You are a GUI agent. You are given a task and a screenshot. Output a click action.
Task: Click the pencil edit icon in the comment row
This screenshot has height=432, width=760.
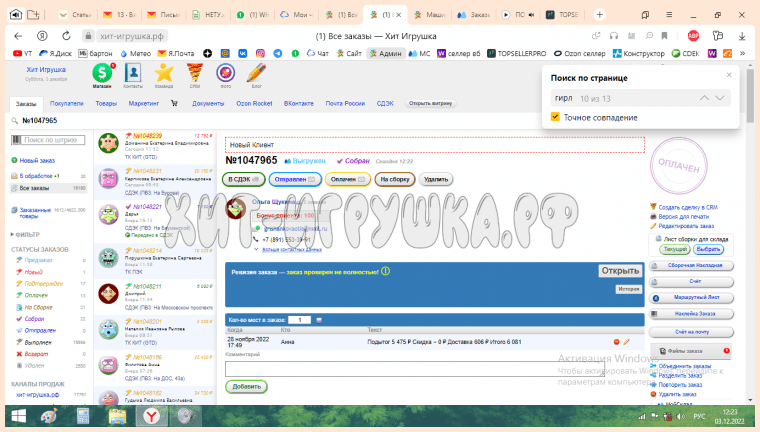pyautogui.click(x=626, y=342)
